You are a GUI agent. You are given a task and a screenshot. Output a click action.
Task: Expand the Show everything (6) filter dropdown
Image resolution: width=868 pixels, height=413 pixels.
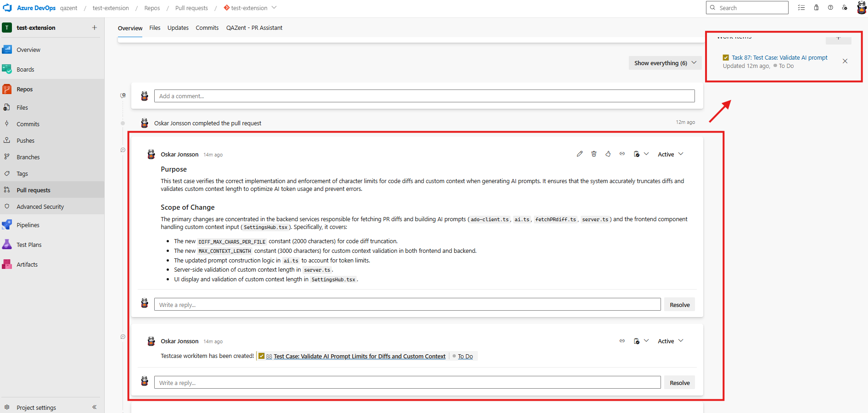[x=665, y=63]
